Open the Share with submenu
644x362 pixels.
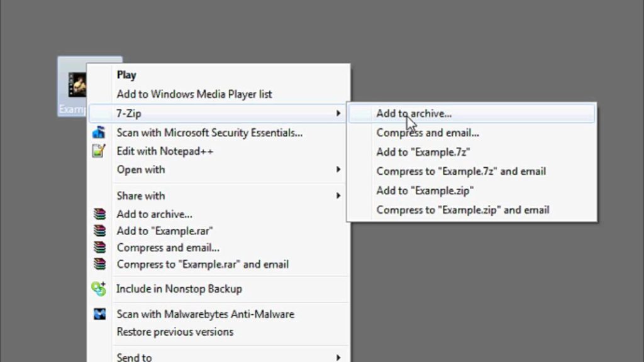[x=219, y=196]
